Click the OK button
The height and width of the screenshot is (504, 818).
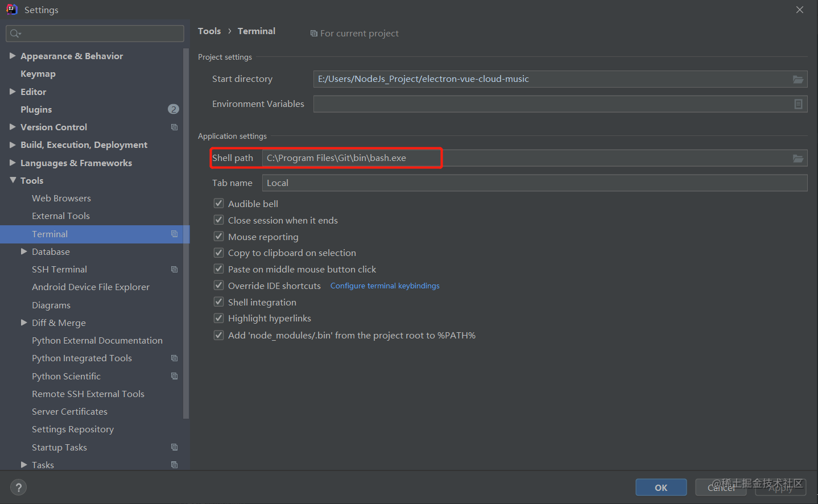[661, 487]
